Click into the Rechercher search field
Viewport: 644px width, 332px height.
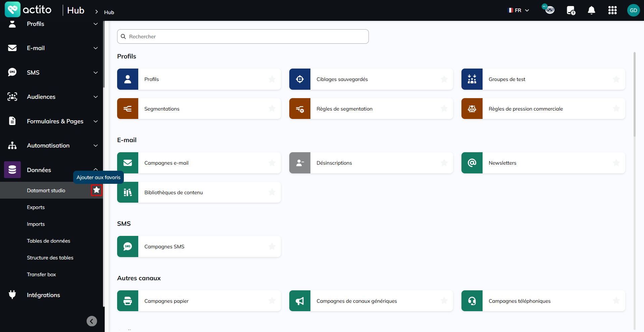click(x=243, y=36)
